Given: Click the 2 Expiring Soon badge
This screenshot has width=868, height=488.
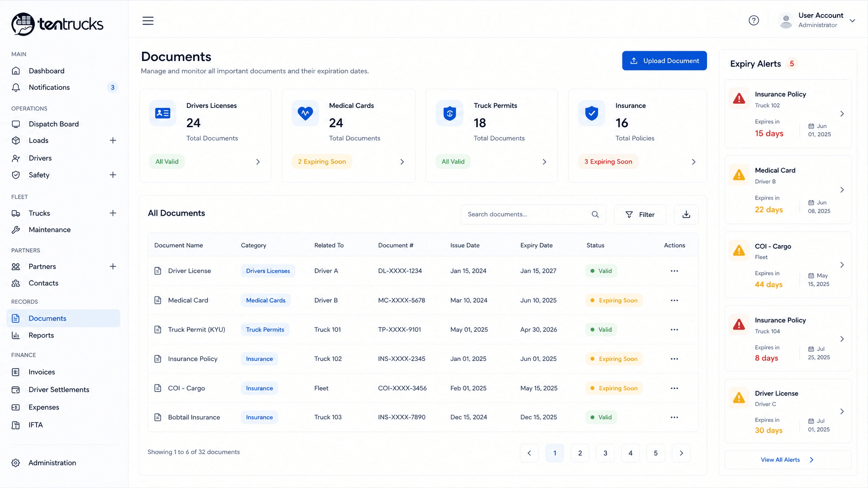Looking at the screenshot, I should tap(322, 161).
